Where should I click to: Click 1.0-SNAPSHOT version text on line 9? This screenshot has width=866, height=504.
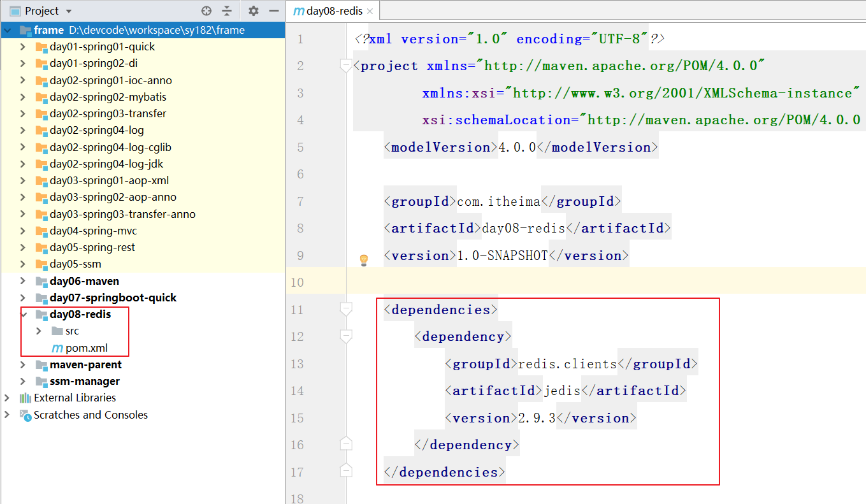click(x=503, y=256)
